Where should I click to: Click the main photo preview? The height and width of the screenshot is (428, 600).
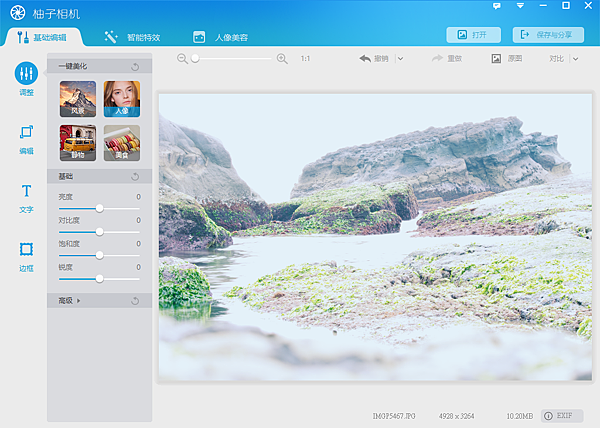tap(375, 237)
